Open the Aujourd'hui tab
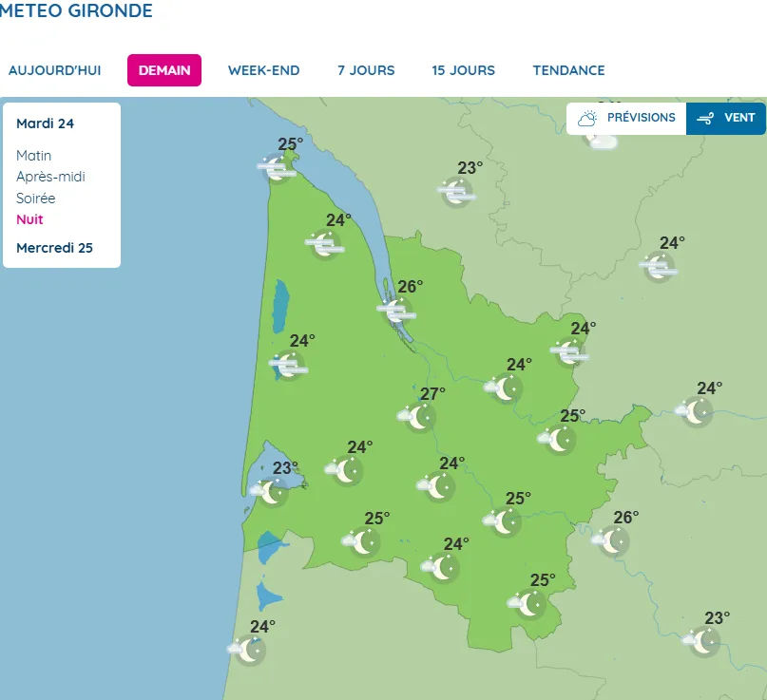Image resolution: width=767 pixels, height=700 pixels. [x=55, y=70]
